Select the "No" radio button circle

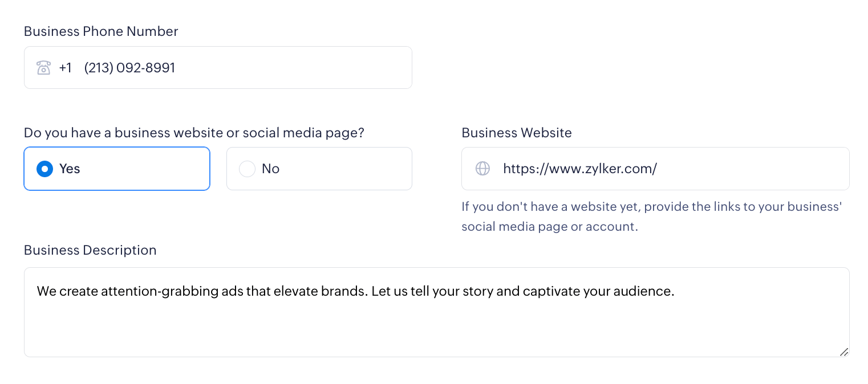tap(247, 169)
